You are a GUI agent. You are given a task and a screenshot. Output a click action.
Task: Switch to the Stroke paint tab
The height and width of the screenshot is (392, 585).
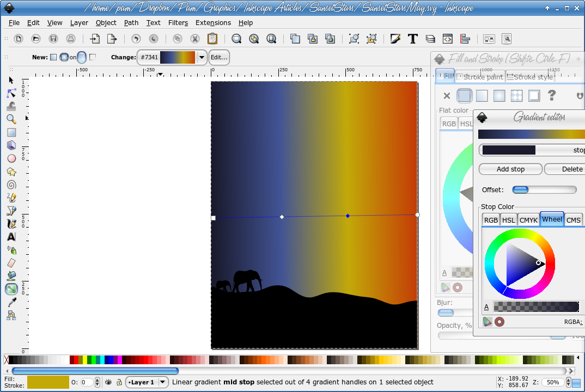(x=480, y=76)
